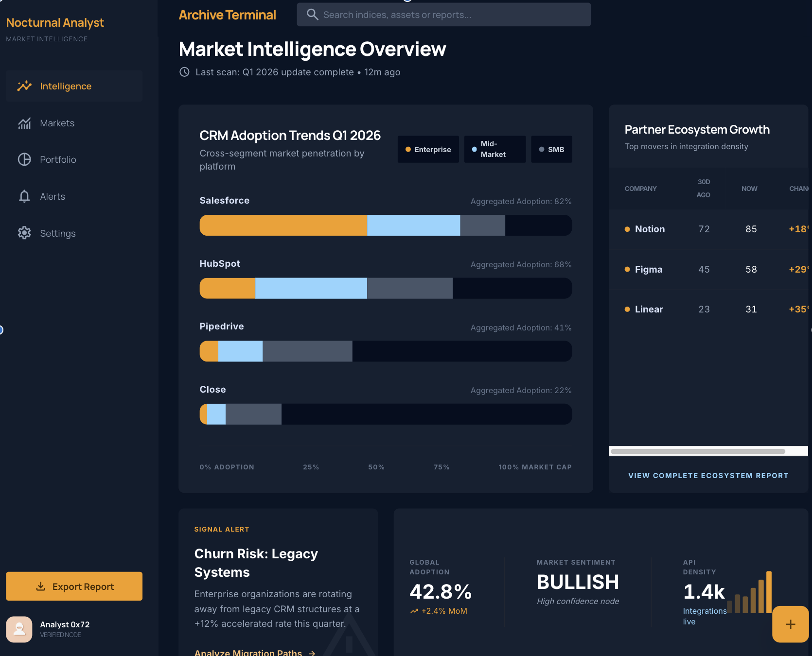This screenshot has height=656, width=812.
Task: Toggle the SMB segment filter
Action: (x=551, y=149)
